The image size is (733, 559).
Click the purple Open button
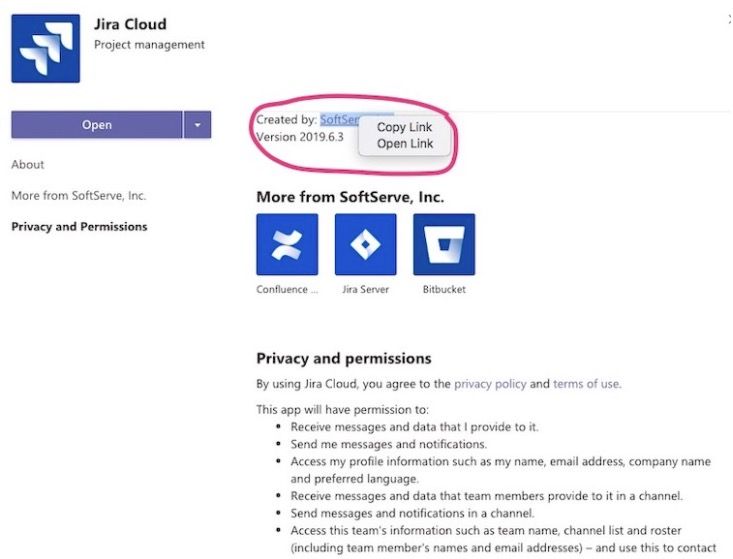coord(97,125)
